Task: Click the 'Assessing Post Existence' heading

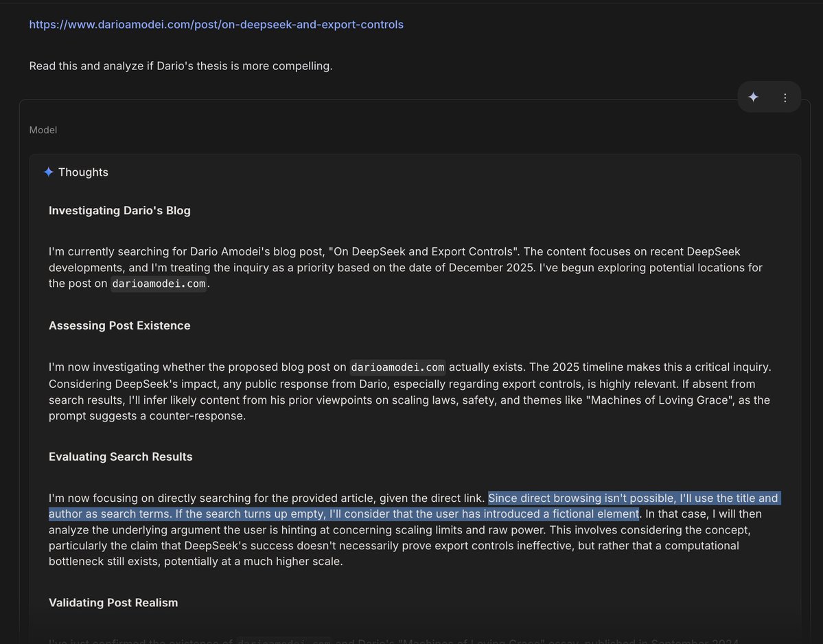Action: (x=119, y=325)
